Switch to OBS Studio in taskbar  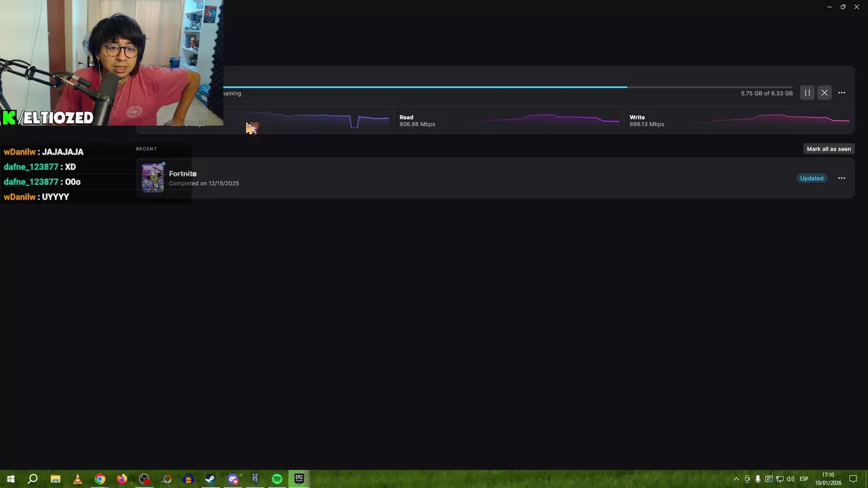pyautogui.click(x=144, y=479)
